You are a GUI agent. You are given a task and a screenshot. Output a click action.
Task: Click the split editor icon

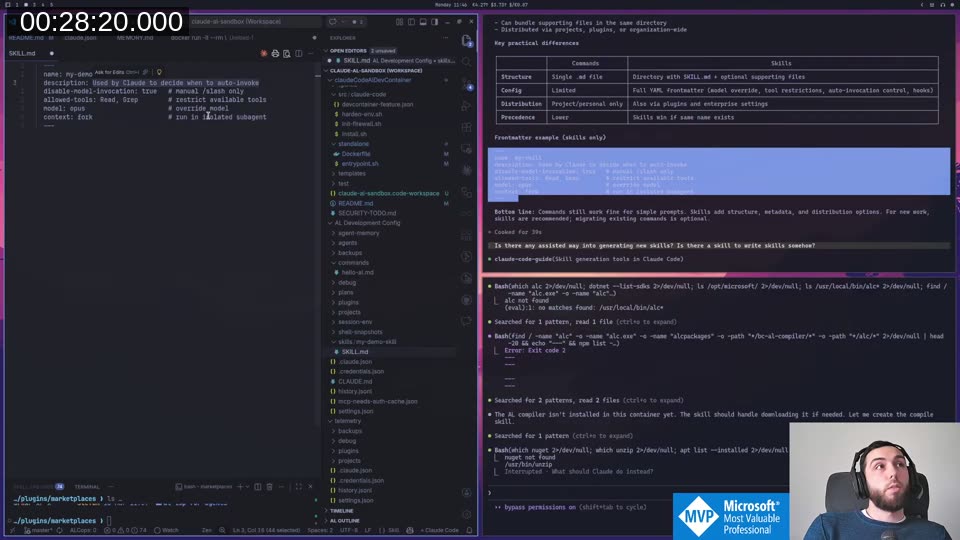click(x=298, y=53)
